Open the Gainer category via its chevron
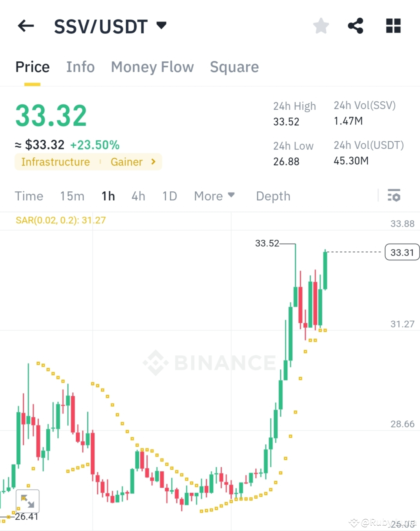 coord(153,162)
